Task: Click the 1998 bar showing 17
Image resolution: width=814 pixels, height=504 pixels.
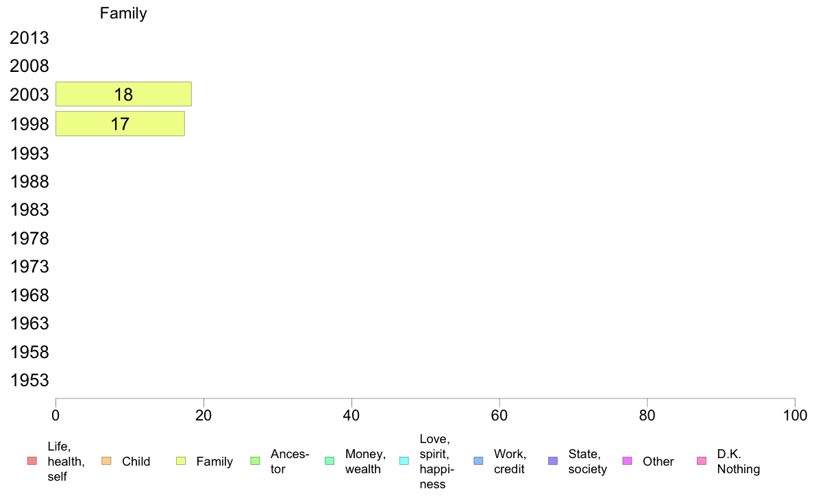Action: click(x=120, y=123)
